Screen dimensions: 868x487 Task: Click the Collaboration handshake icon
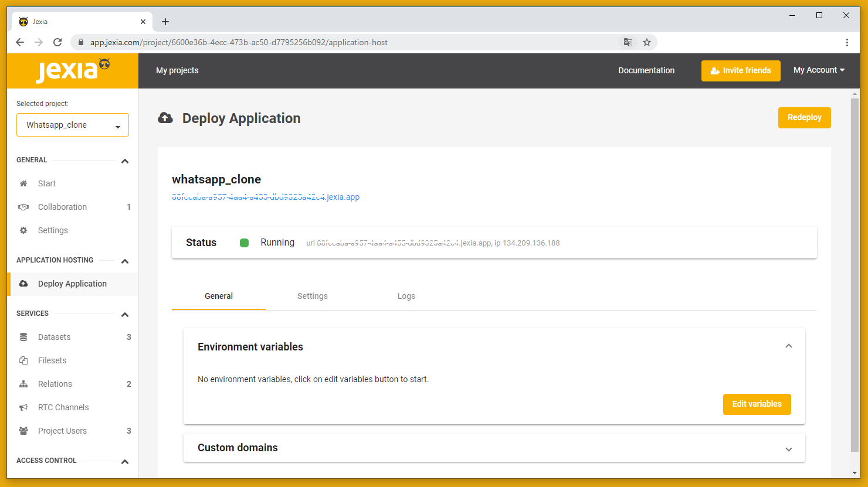click(x=23, y=207)
